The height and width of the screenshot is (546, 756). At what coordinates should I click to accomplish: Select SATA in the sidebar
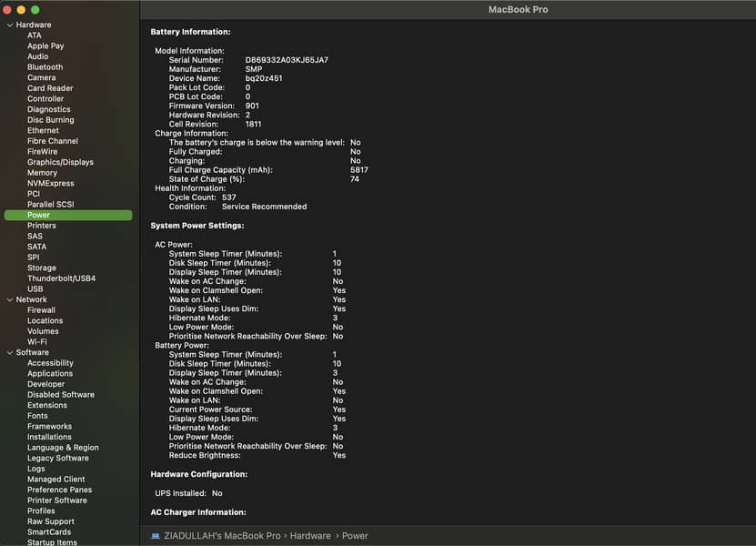[x=36, y=248]
